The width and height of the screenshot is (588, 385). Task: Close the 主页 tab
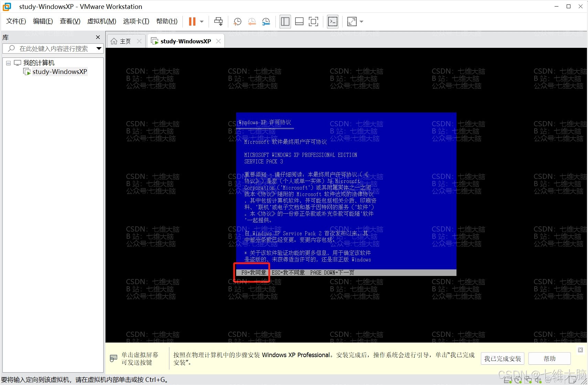click(139, 41)
